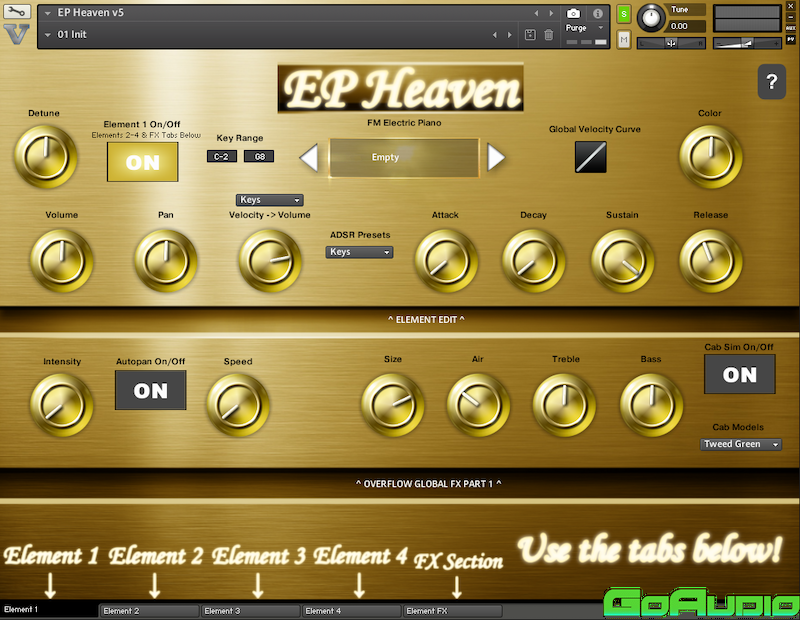Viewport: 800px width, 620px height.
Task: Click the Mute M button
Action: coord(624,40)
